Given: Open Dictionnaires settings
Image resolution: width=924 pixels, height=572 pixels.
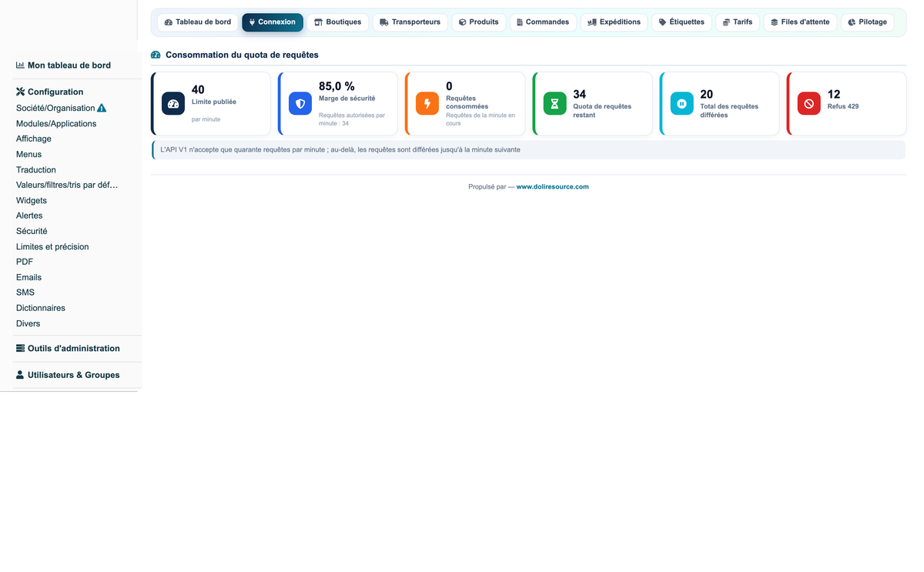Looking at the screenshot, I should [41, 308].
